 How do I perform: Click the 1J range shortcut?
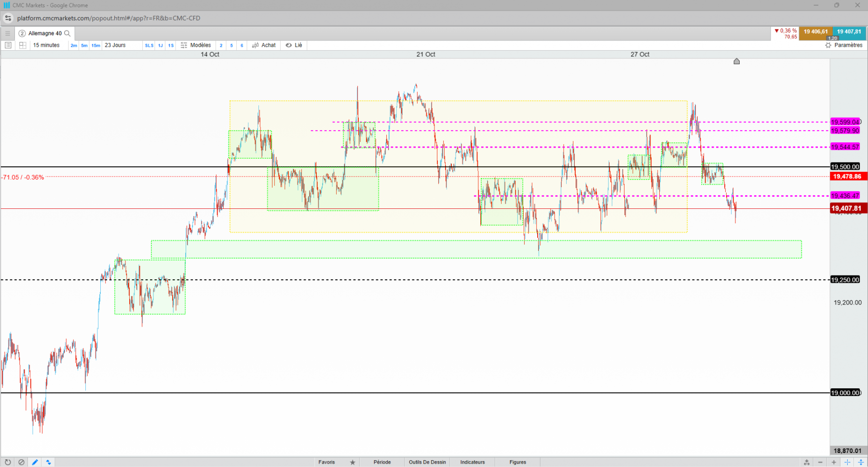(x=161, y=45)
